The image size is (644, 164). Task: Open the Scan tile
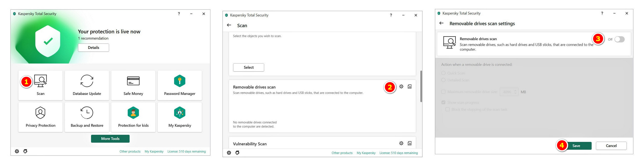coord(41,85)
